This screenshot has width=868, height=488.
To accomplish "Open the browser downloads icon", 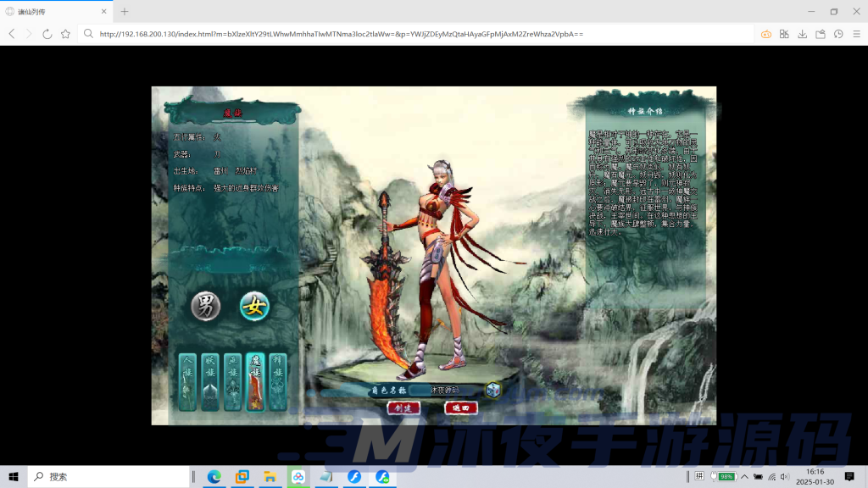I will coord(802,34).
